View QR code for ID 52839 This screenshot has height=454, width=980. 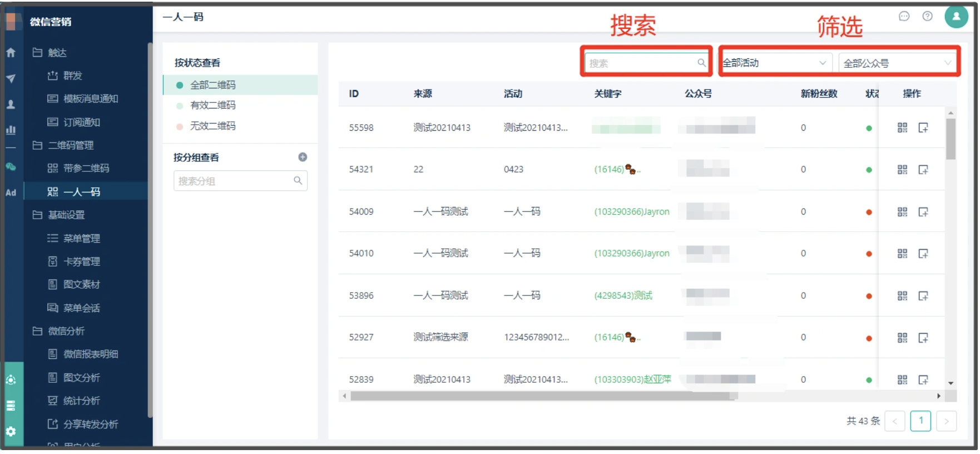pos(902,380)
